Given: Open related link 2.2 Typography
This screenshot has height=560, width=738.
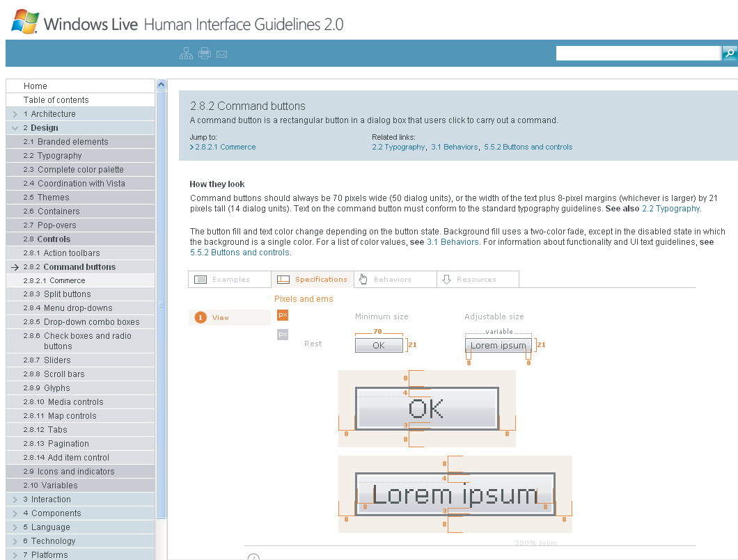Looking at the screenshot, I should click(x=398, y=147).
